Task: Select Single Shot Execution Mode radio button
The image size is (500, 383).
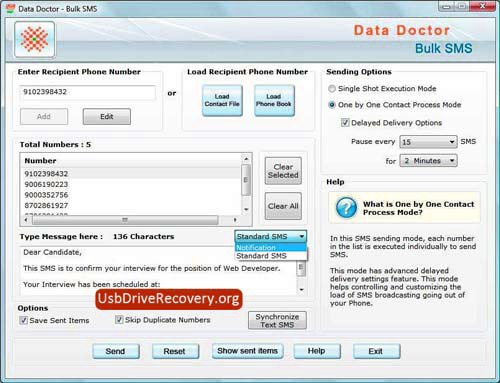Action: click(332, 89)
